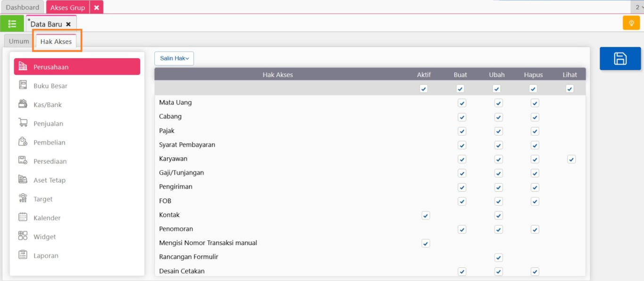Expand the Salin Hak dropdown
This screenshot has height=281, width=644.
174,59
